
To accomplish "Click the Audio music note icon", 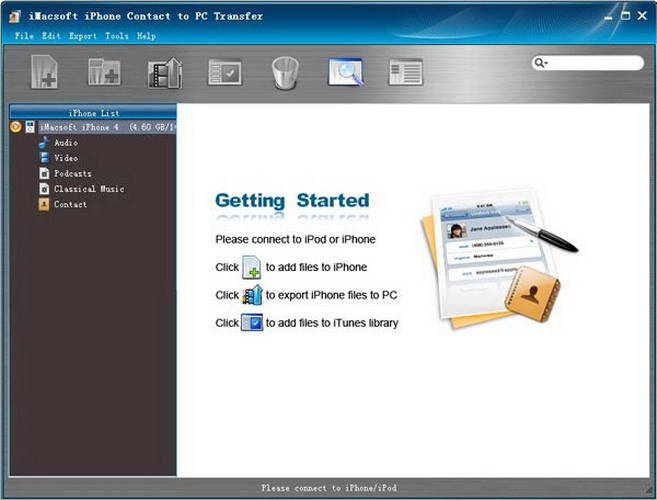I will point(44,142).
